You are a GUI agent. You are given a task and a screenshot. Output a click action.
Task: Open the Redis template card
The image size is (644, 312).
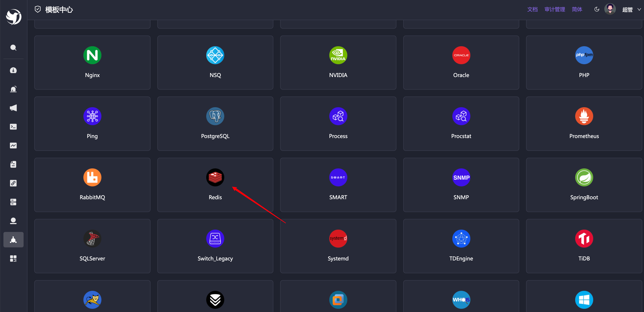tap(215, 185)
